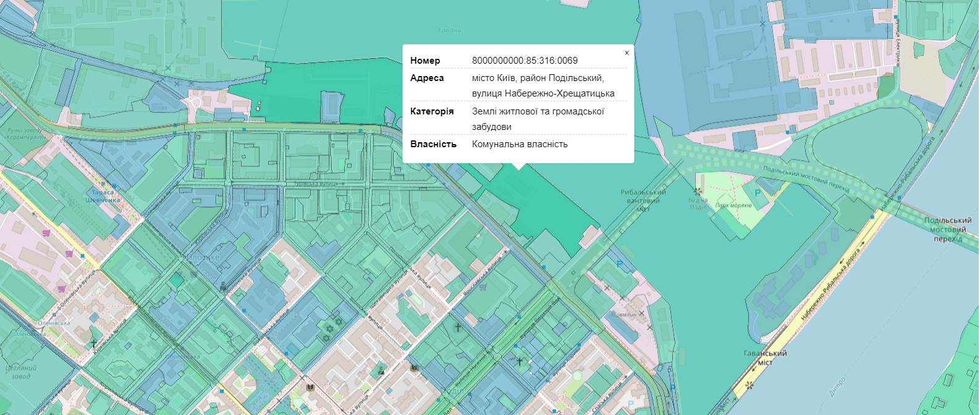Close the parcel info popup
This screenshot has width=980, height=415.
(627, 53)
